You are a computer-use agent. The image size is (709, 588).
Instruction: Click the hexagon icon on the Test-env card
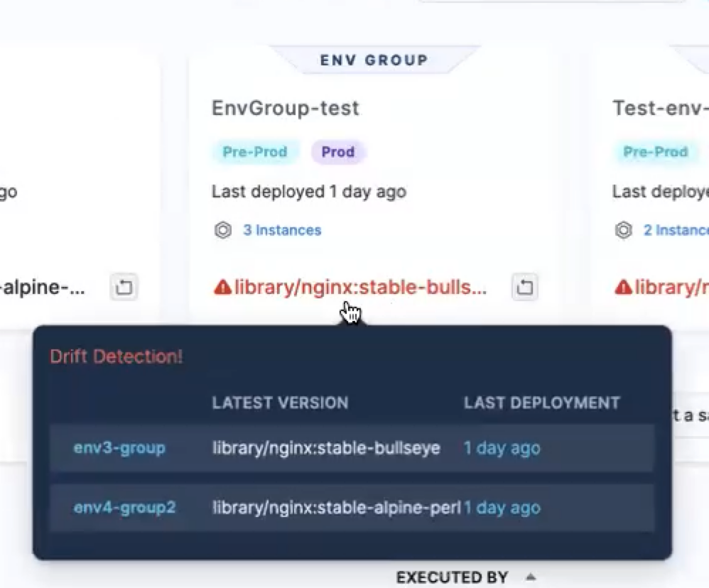click(x=624, y=230)
